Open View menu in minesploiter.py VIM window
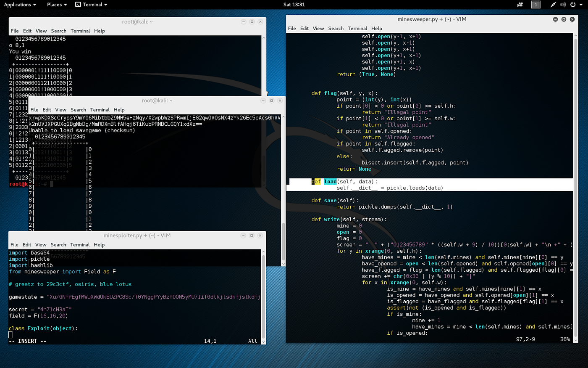 click(x=41, y=245)
